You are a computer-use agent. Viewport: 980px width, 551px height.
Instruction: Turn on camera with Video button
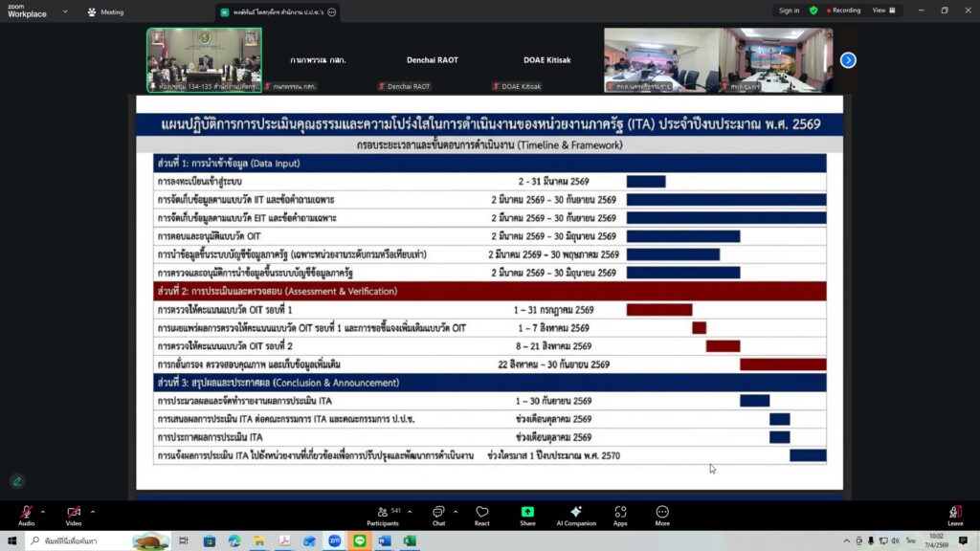(74, 514)
